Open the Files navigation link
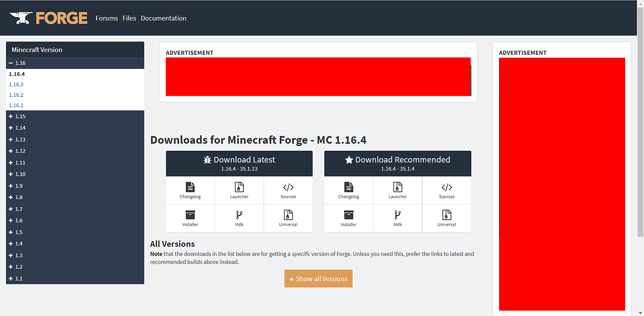This screenshot has height=316, width=644. coord(129,18)
